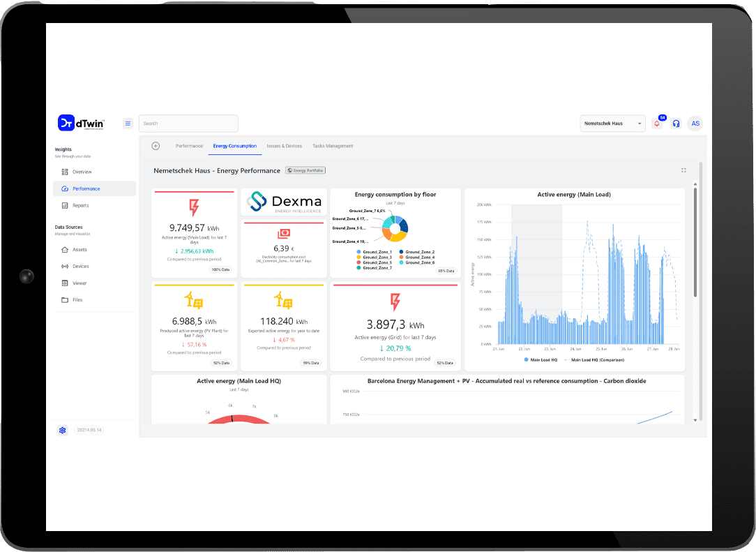
Task: Click the dTwin logo
Action: pyautogui.click(x=82, y=123)
